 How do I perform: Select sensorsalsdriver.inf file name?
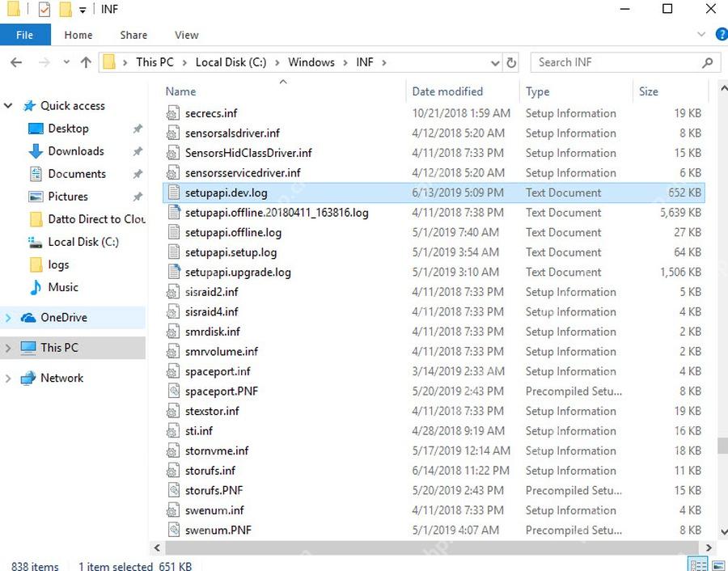(233, 133)
